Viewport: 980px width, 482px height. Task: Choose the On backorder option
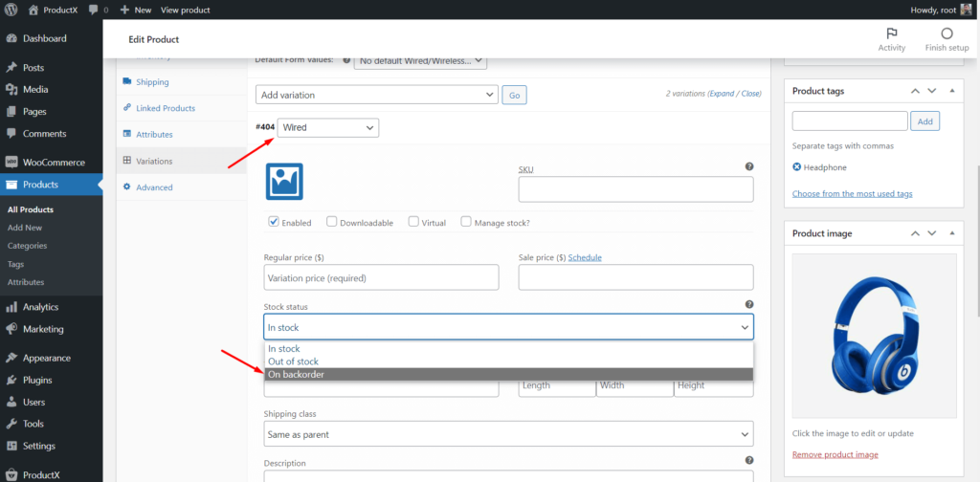point(509,375)
